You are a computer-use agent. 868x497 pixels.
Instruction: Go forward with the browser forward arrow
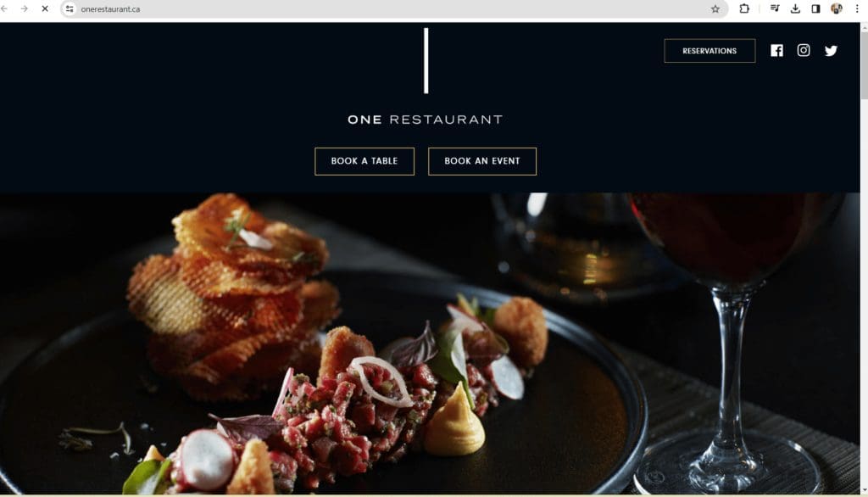pos(25,8)
